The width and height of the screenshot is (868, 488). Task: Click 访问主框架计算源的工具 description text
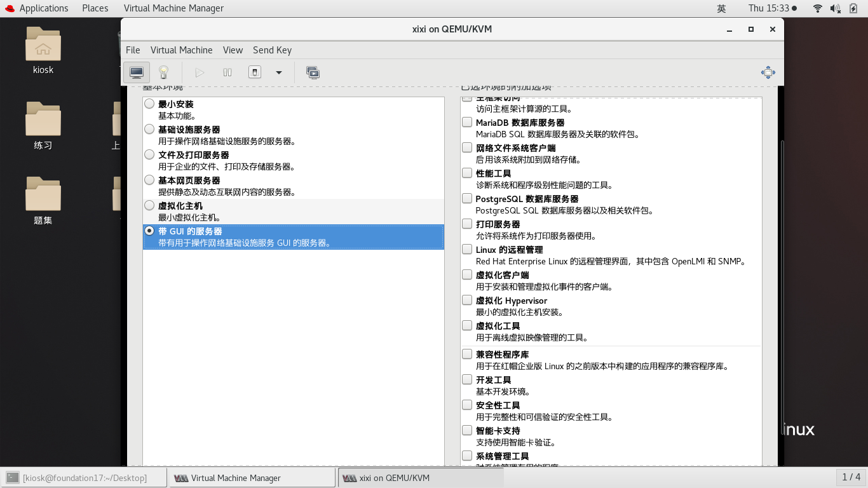(524, 109)
